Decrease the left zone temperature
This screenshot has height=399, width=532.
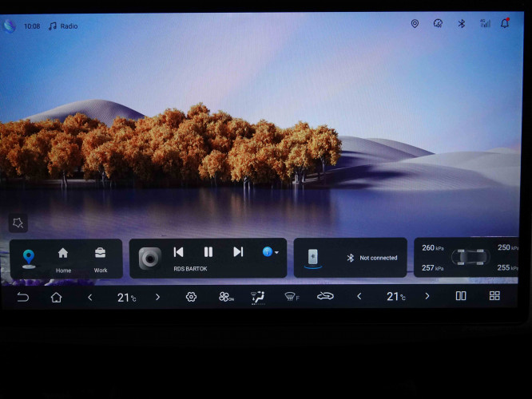[89, 297]
